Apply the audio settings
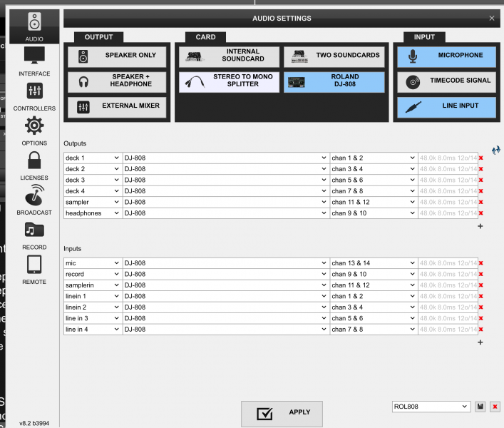Viewport: 504px width, 428px height. click(282, 414)
